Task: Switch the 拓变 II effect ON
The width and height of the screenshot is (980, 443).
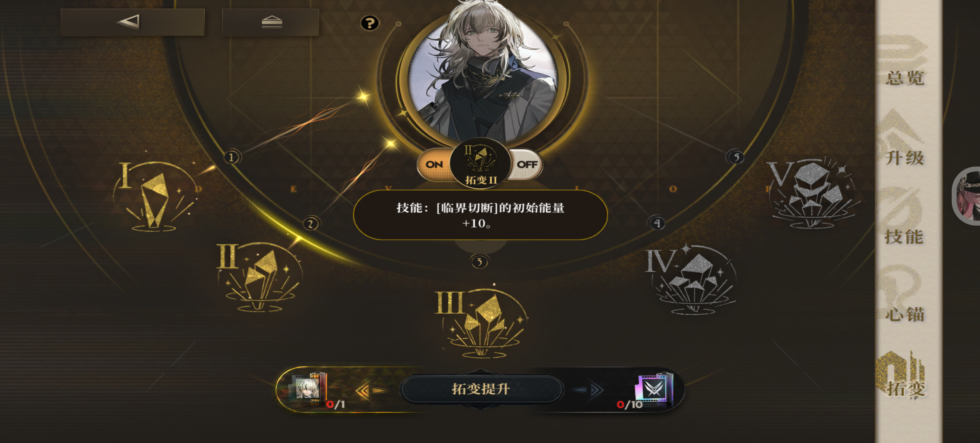Action: pos(434,165)
